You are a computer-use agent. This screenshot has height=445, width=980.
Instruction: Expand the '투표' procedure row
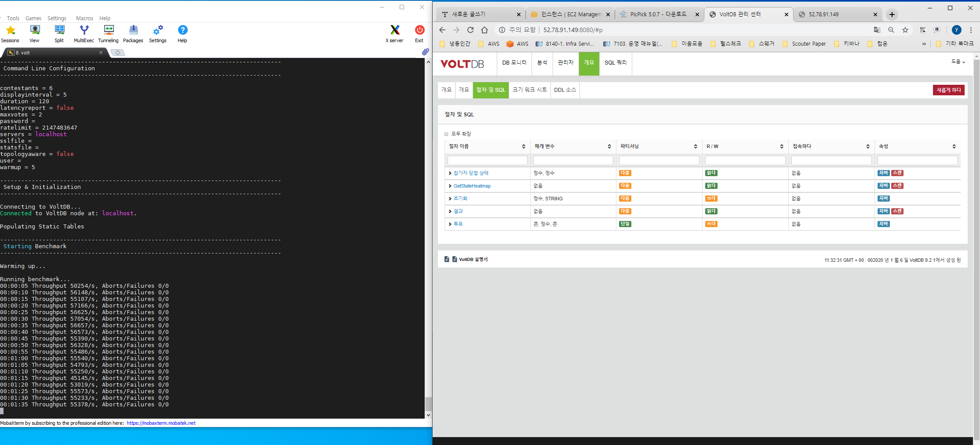[450, 224]
